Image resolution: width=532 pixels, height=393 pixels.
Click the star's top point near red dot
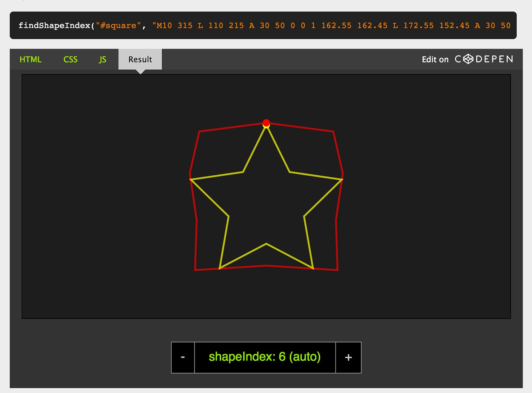click(266, 128)
